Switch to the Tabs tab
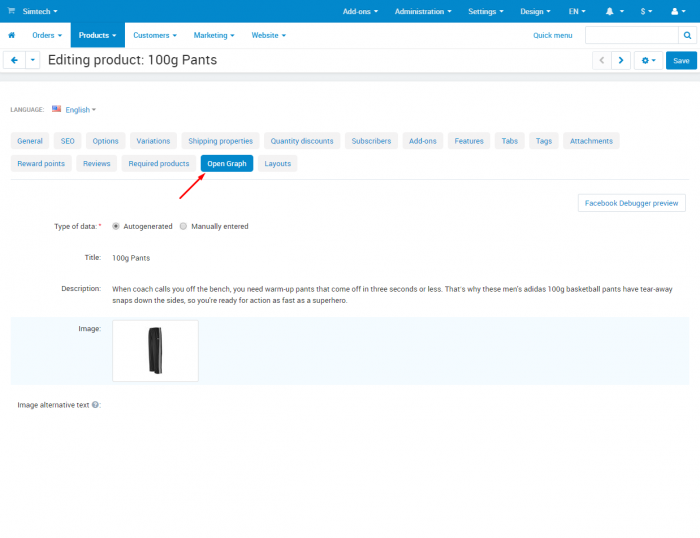 coord(509,141)
